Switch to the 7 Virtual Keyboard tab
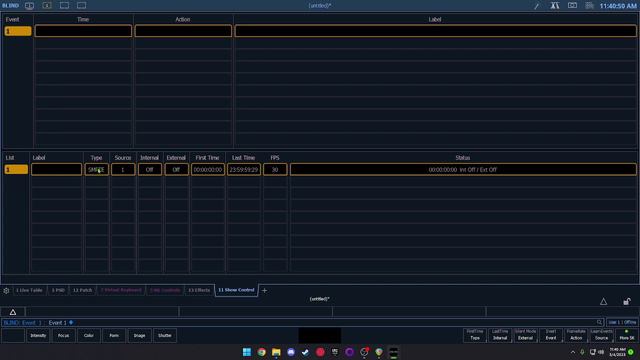 click(x=121, y=290)
